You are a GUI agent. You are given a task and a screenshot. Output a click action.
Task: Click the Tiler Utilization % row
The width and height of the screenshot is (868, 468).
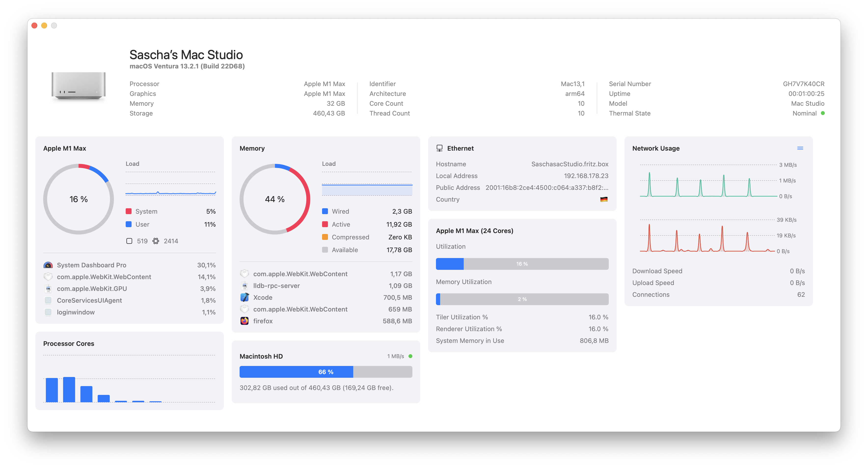[522, 317]
